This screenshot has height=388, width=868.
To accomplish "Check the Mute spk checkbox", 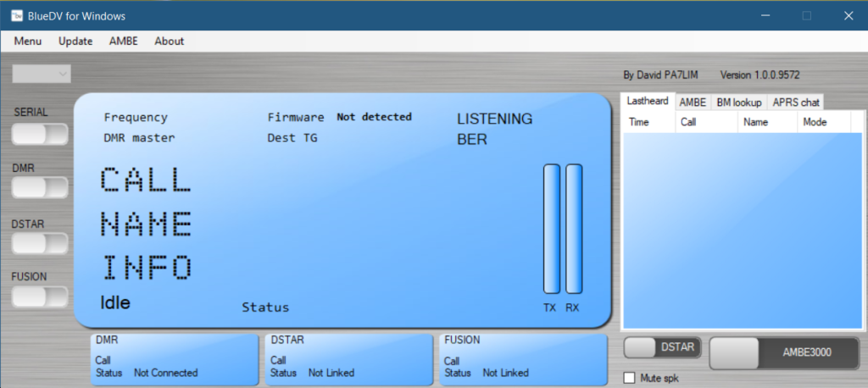I will pos(630,378).
